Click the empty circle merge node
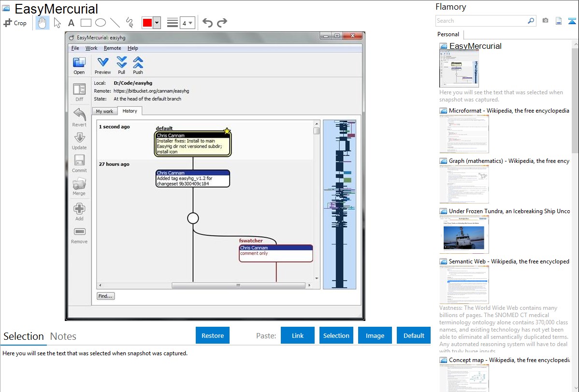 click(193, 218)
